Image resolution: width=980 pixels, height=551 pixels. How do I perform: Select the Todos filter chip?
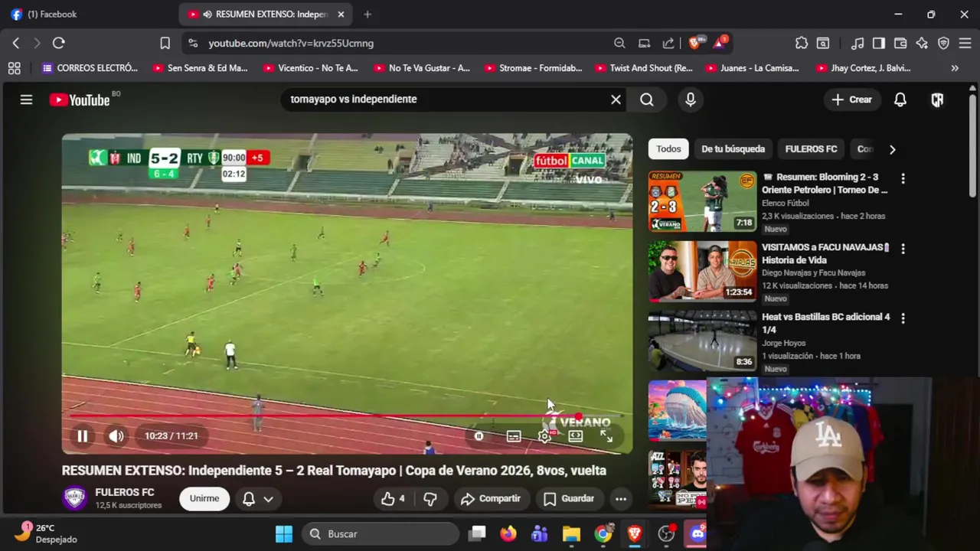click(x=668, y=149)
